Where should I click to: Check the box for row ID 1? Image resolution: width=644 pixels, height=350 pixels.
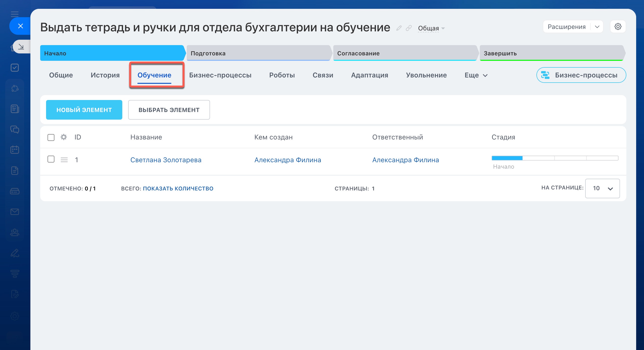51,159
